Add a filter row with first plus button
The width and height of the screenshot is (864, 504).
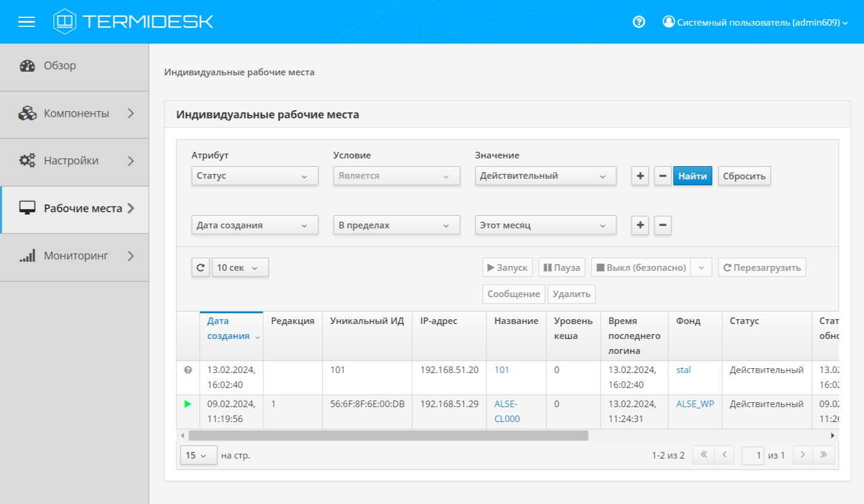pos(640,176)
